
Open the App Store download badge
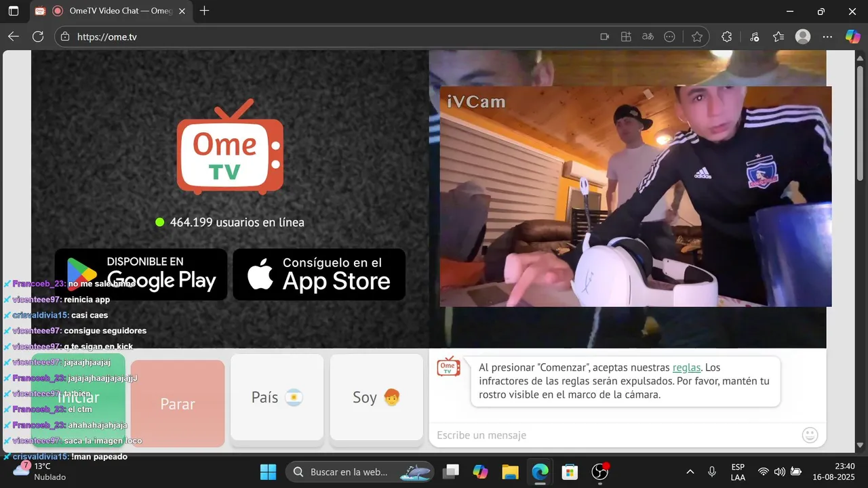[x=319, y=274]
